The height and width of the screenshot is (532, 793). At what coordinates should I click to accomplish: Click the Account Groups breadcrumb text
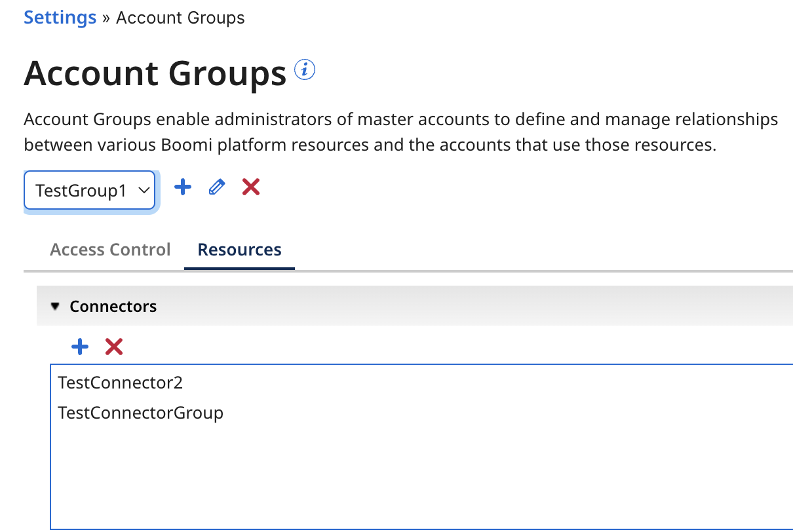[180, 18]
